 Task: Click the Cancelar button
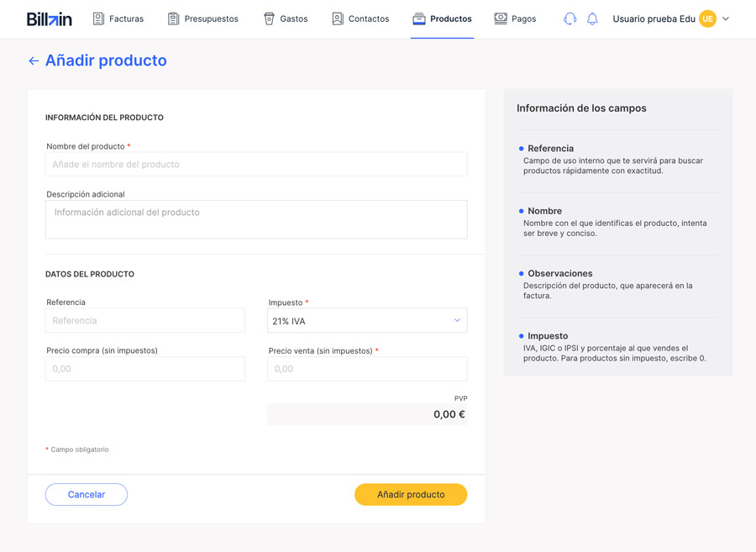coord(87,495)
